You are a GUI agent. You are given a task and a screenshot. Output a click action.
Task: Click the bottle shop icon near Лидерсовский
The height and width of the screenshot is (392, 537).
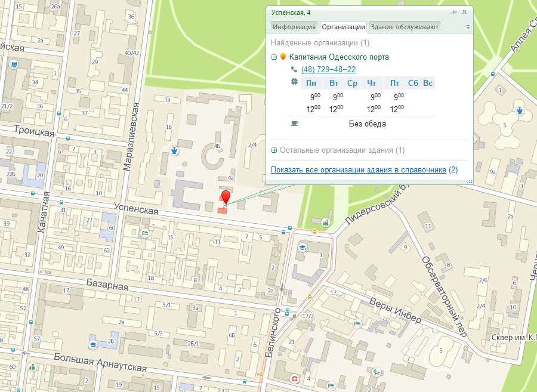point(326,223)
